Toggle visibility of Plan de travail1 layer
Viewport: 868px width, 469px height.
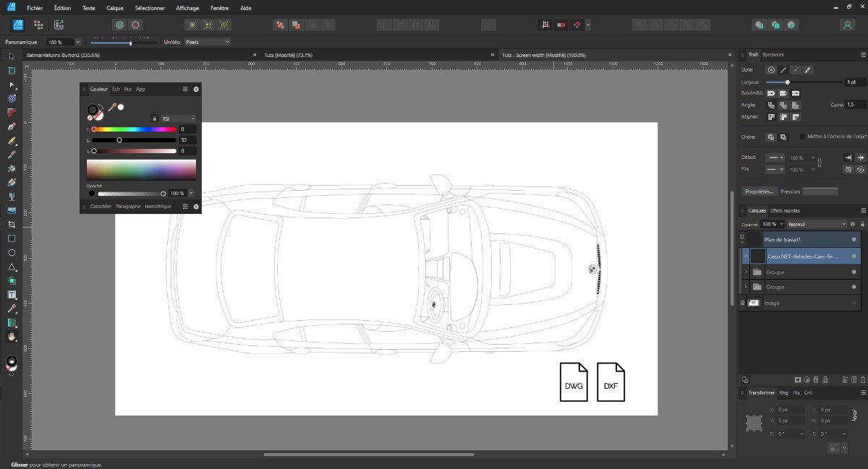point(854,239)
